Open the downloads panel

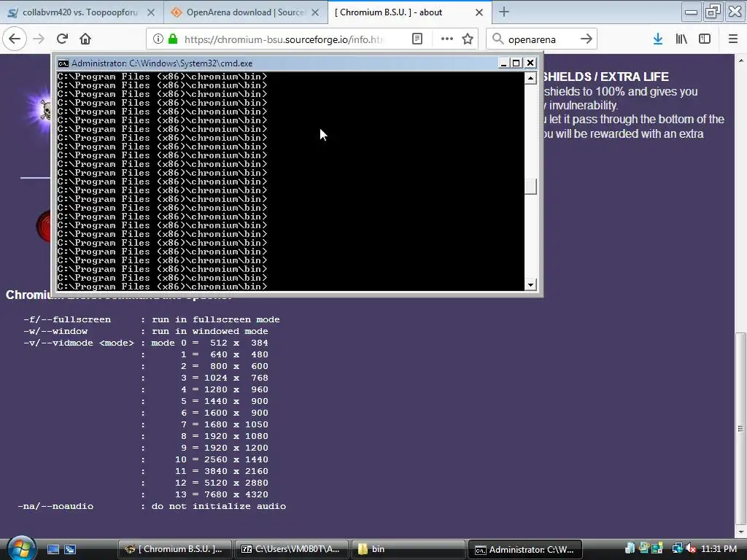point(658,39)
